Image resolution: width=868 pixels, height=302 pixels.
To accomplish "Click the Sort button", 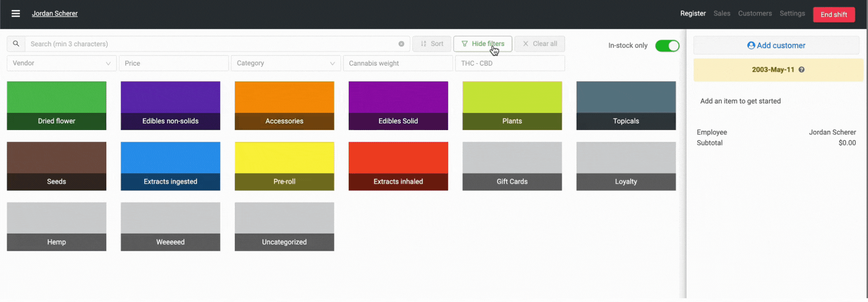I will (432, 44).
